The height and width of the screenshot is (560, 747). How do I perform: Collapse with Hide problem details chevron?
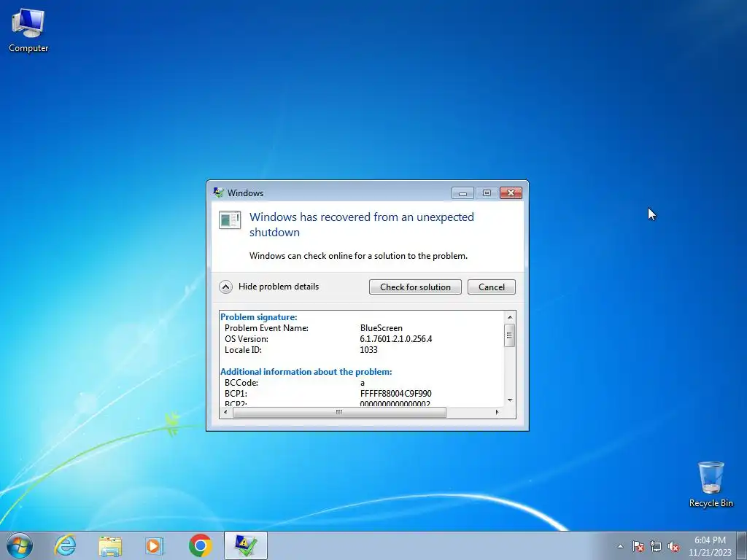pos(225,287)
